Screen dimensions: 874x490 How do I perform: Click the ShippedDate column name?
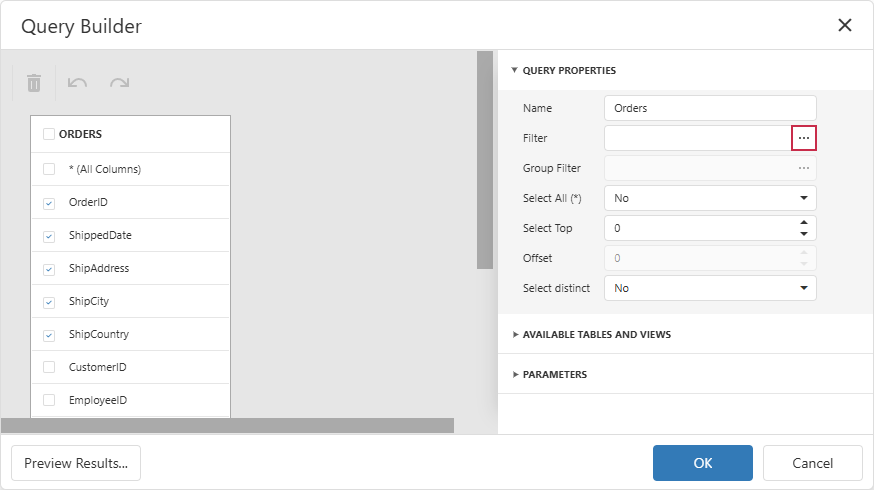pos(100,235)
